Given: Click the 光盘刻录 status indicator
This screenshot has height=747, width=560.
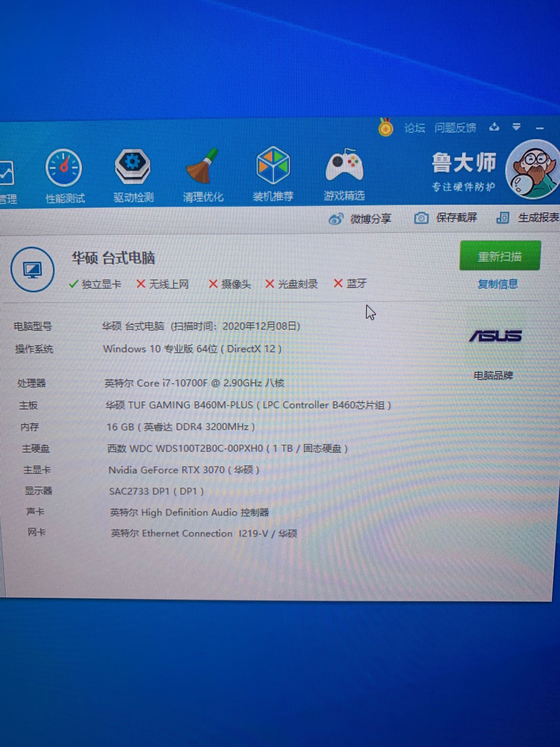Looking at the screenshot, I should point(292,284).
